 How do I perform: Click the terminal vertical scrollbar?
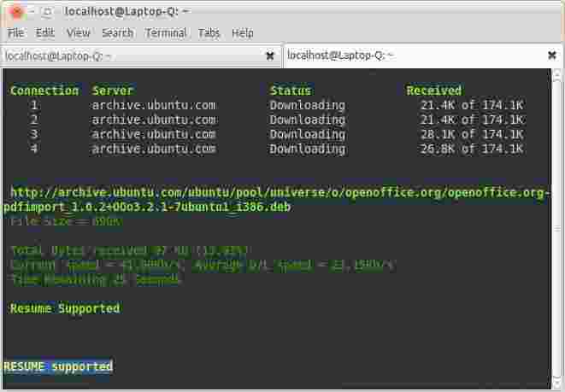coord(557,229)
